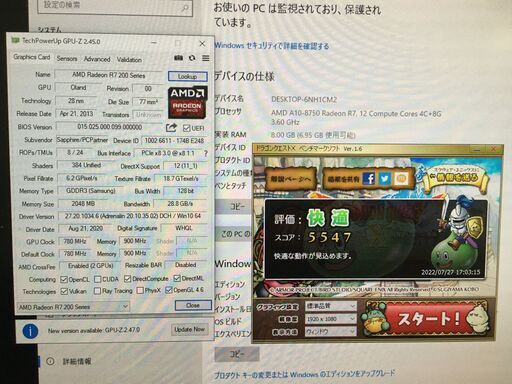
Task: Open the プロダクト キーの変更 upgrade link
Action: pos(304,374)
